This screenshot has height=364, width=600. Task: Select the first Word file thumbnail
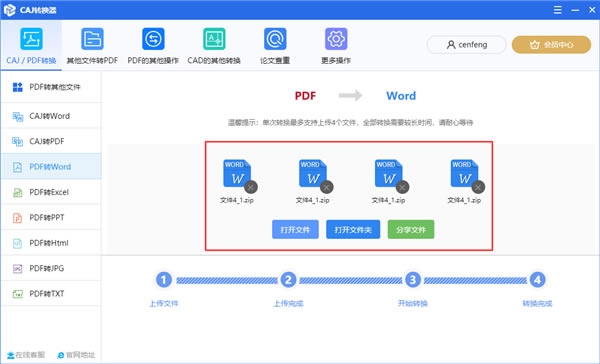[x=237, y=173]
